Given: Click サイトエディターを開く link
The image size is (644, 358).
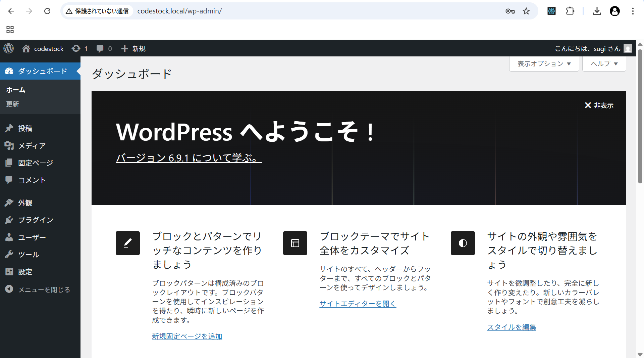Looking at the screenshot, I should [x=358, y=303].
